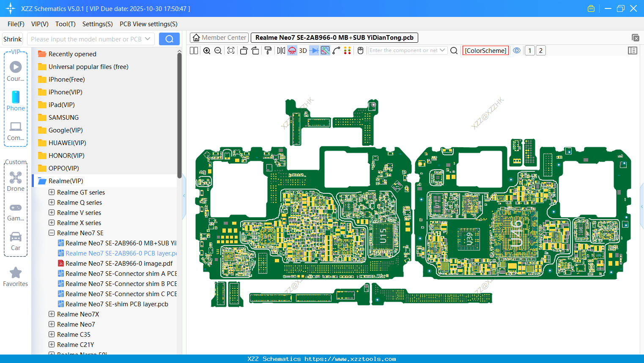Open PCB View settings(S) menu
This screenshot has height=363, width=644.
click(148, 24)
